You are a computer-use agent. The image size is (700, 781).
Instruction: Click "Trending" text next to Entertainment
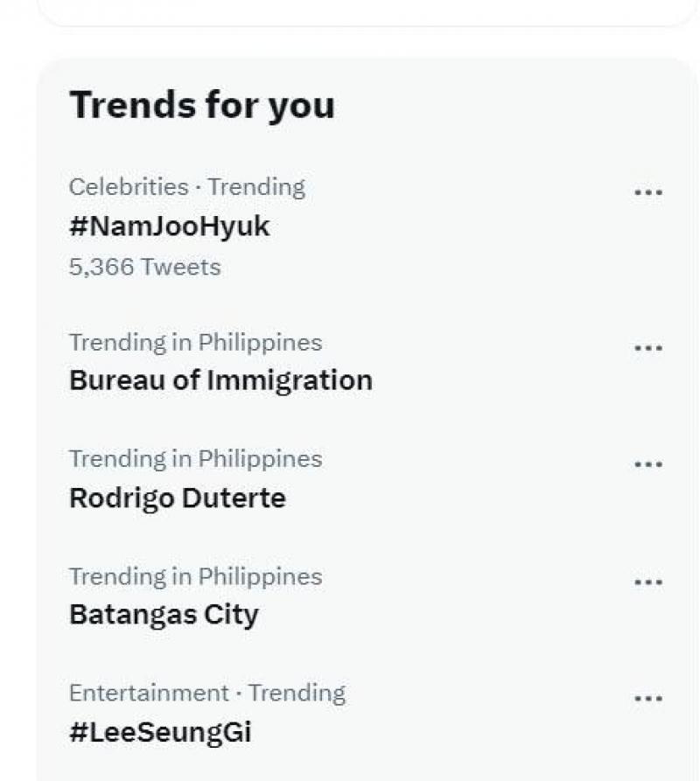coord(297,694)
